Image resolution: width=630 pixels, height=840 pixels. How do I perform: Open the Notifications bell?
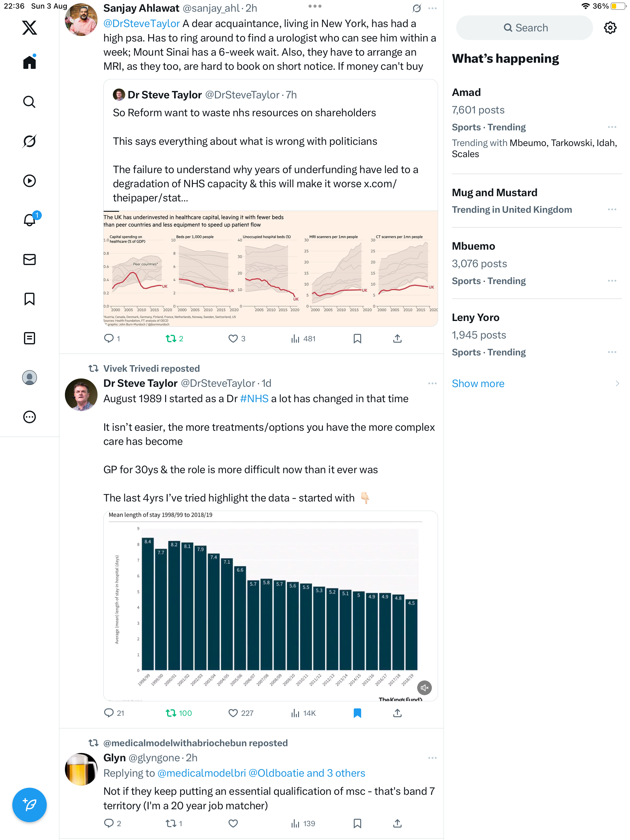29,220
